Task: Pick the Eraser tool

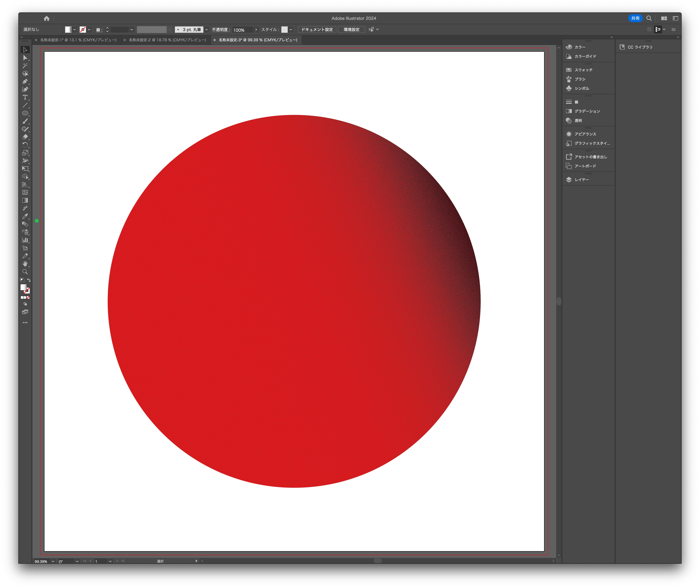Action: [x=25, y=137]
